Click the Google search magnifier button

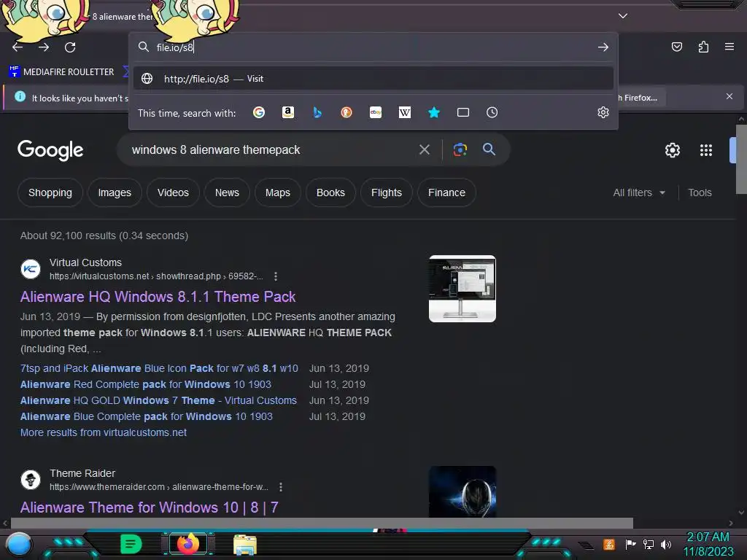489,149
